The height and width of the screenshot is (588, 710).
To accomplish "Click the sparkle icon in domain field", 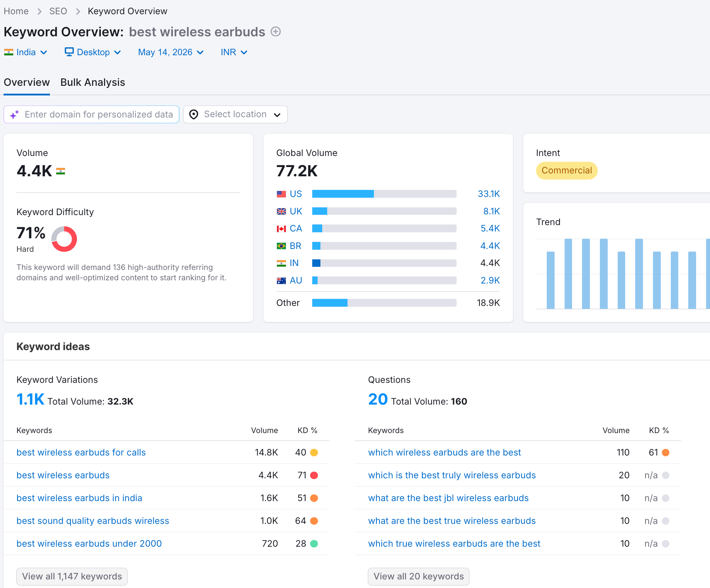I will pos(14,115).
